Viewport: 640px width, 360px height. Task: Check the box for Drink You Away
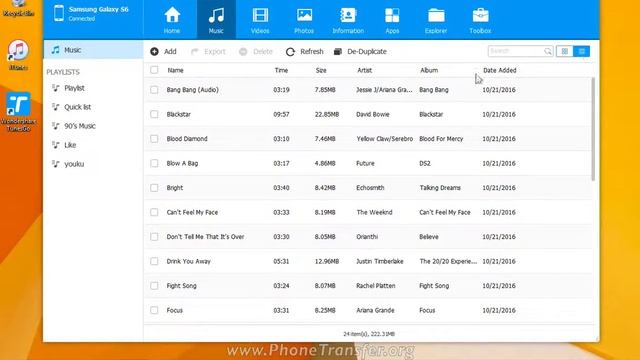pyautogui.click(x=154, y=261)
